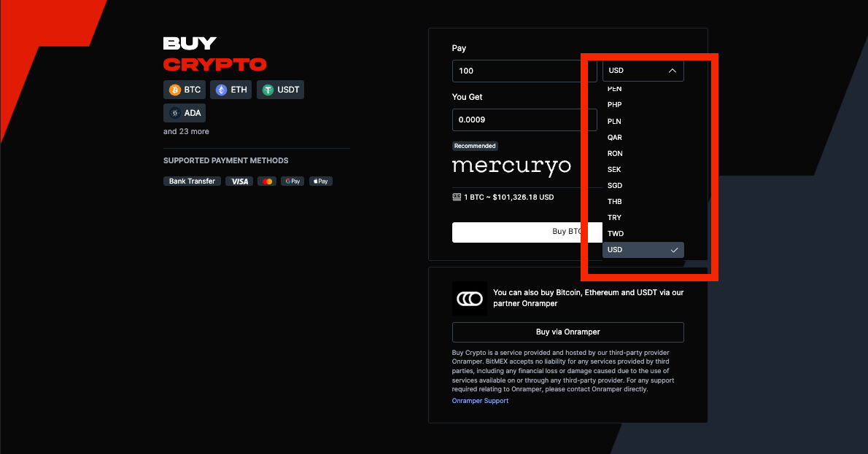Click the Buy via Onramper button
The width and height of the screenshot is (868, 454).
568,332
